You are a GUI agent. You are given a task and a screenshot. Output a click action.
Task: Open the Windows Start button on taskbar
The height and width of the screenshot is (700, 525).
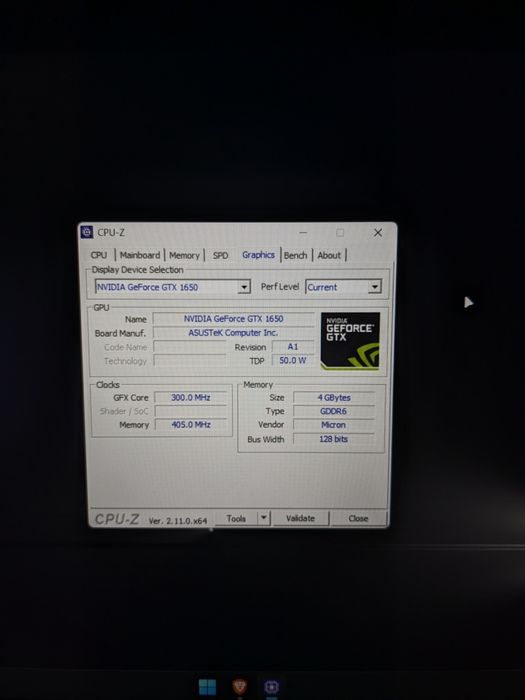(x=207, y=687)
